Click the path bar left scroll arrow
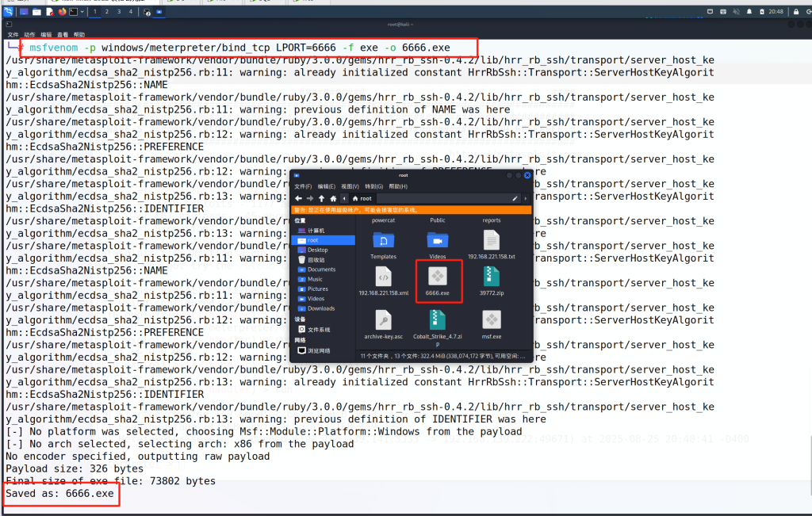This screenshot has height=516, width=812. [344, 199]
